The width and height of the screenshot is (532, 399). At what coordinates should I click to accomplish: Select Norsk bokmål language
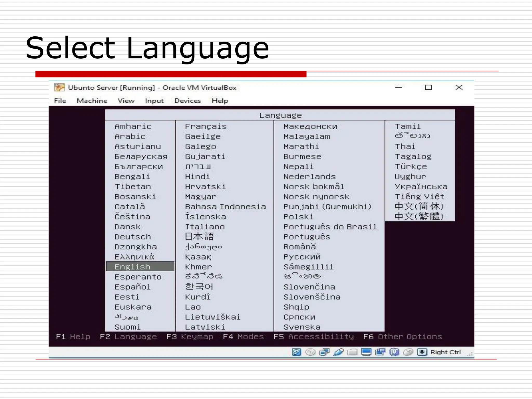pos(314,187)
